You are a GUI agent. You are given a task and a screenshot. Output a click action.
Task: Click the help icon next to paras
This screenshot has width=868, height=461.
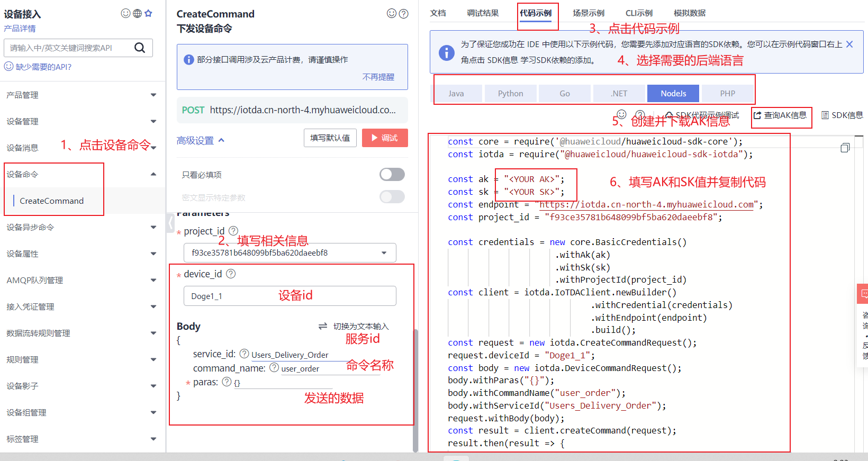pyautogui.click(x=227, y=382)
